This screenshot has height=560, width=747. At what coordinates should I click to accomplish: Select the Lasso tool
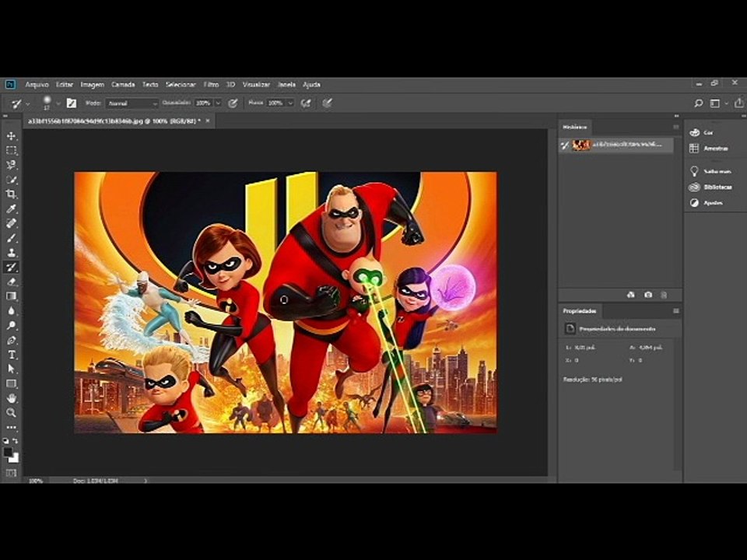(11, 165)
